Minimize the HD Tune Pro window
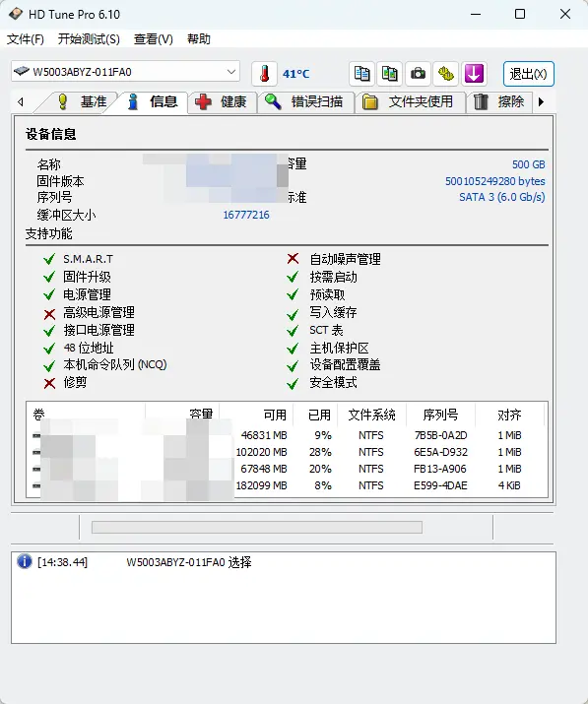The image size is (588, 704). click(x=476, y=14)
